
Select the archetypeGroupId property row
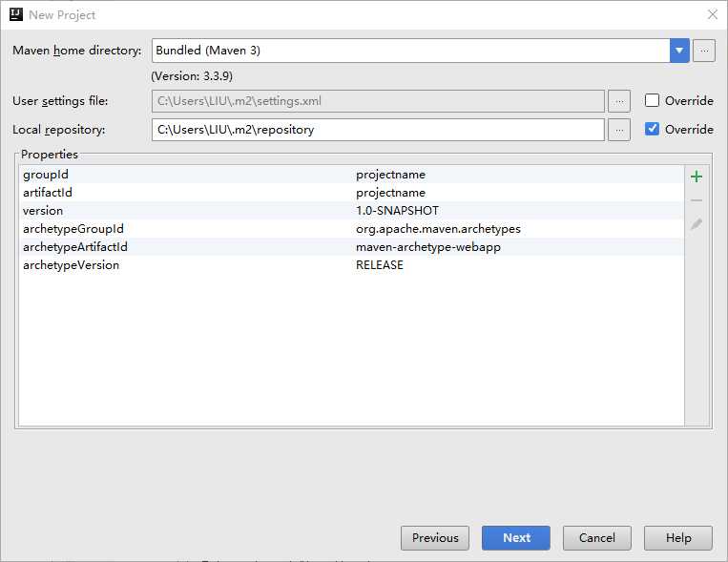click(351, 229)
